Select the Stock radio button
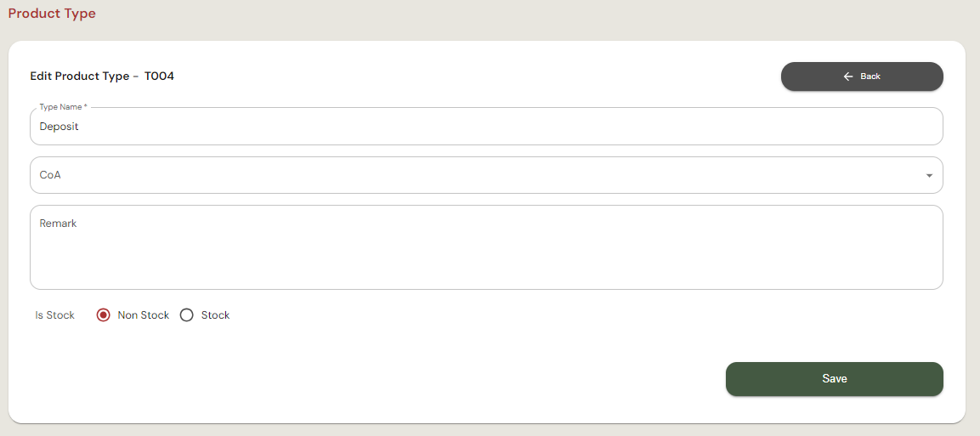This screenshot has width=980, height=436. [x=187, y=315]
